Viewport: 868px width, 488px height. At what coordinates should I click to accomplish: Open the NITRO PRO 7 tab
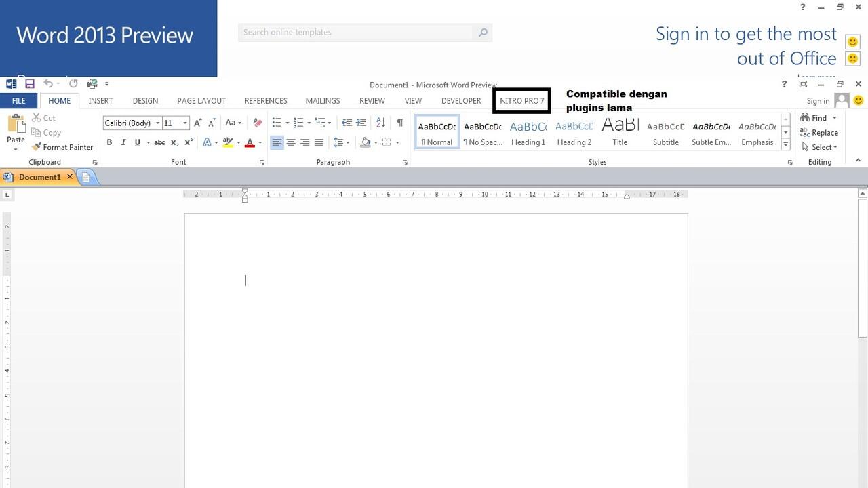522,101
